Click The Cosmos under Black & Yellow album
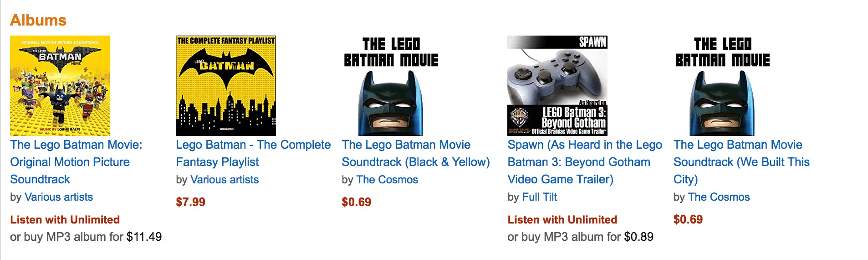 [x=387, y=180]
